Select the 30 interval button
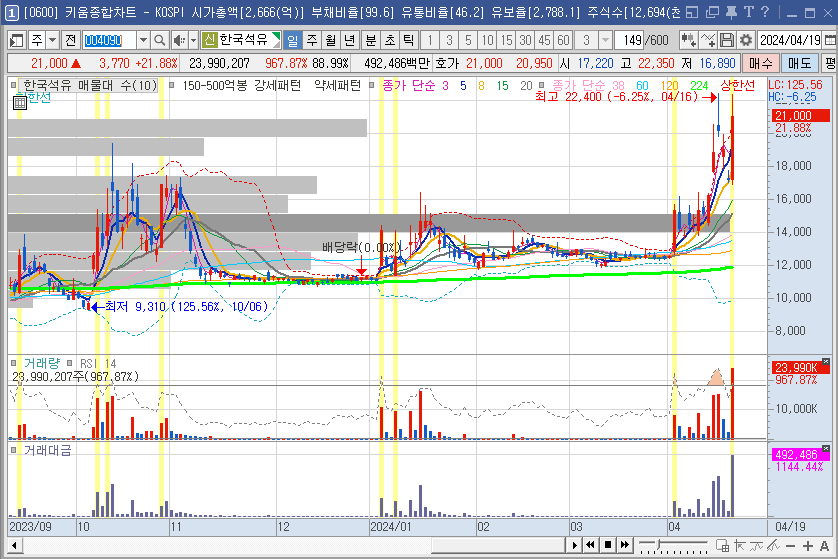The width and height of the screenshot is (838, 559). tap(525, 40)
